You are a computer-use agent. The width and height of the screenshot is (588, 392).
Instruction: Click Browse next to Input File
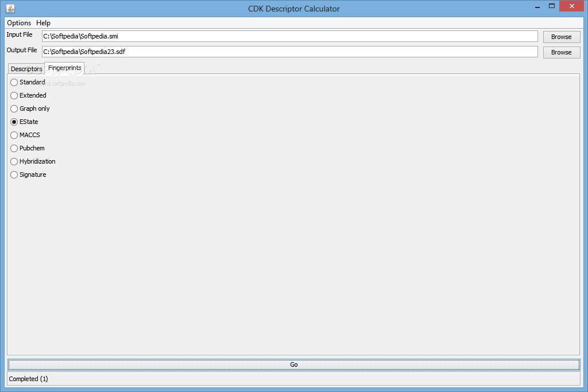tap(562, 37)
